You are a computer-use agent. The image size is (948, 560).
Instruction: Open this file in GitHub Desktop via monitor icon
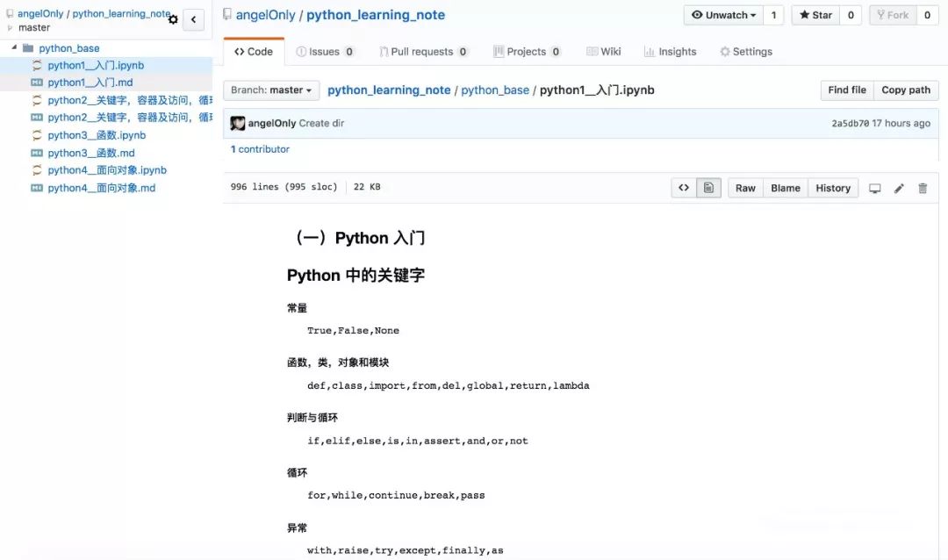875,189
